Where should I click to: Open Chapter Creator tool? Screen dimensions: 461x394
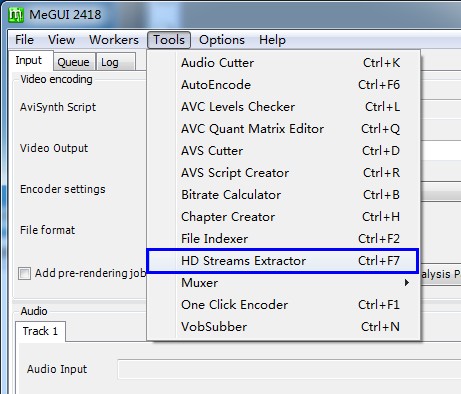[x=283, y=217]
